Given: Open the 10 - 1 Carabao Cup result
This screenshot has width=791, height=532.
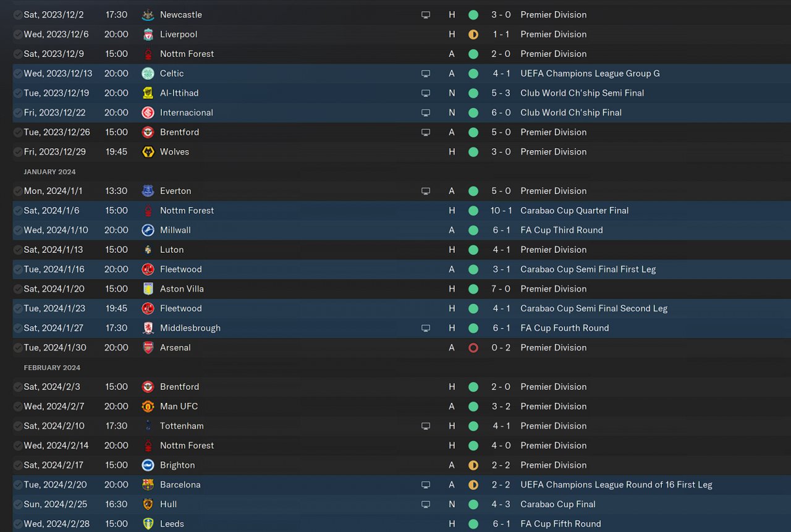Looking at the screenshot, I should pos(501,211).
